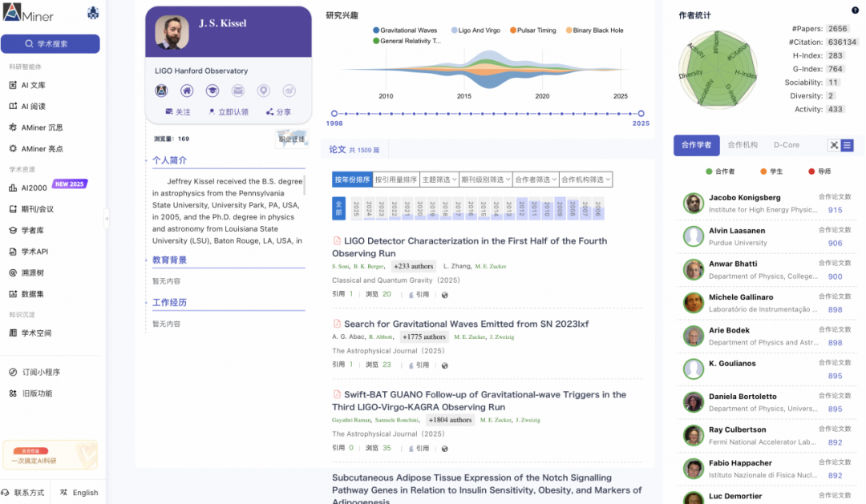866x504 pixels.
Task: Click the 1998 start handle of timeline slider
Action: pyautogui.click(x=334, y=113)
